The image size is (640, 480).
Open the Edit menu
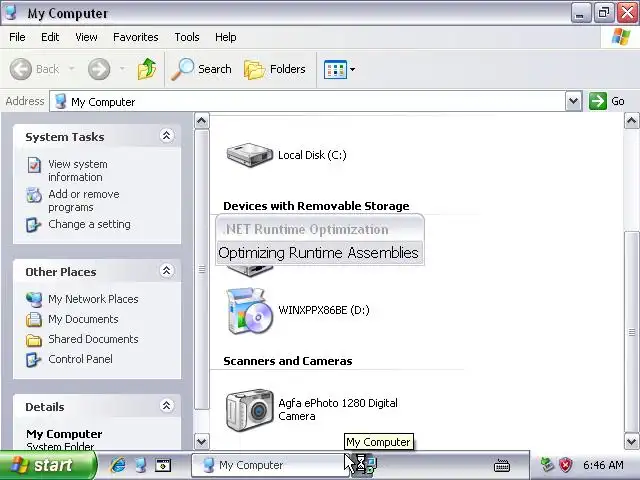[x=50, y=37]
